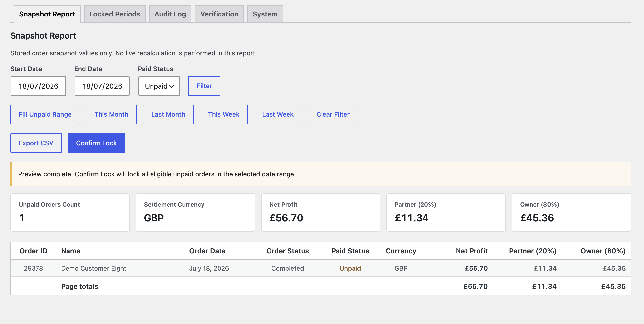Screen dimensions: 644x324
Task: Click the Net Profit column header
Action: [x=472, y=251]
